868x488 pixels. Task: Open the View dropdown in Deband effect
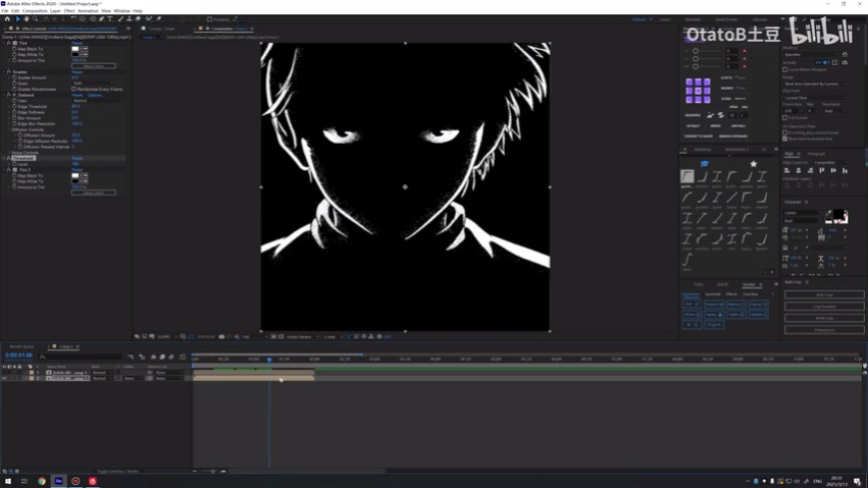pos(97,100)
